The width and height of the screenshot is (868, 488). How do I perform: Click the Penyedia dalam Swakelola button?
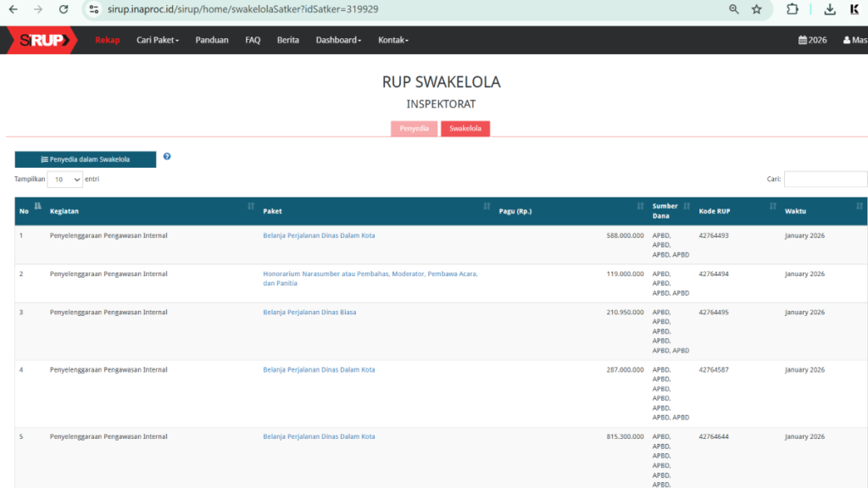tap(85, 159)
